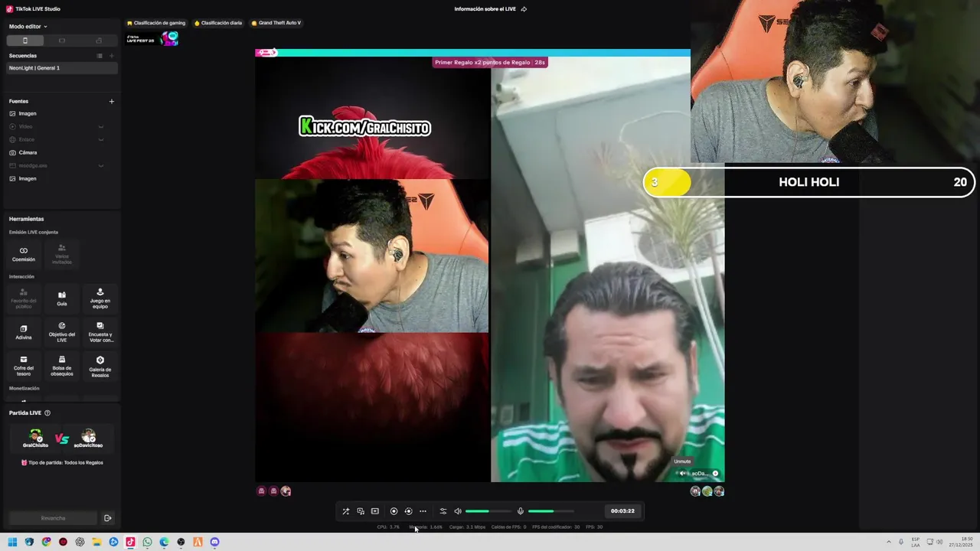Screen dimensions: 980x551
Task: Add a new source in Fuentes
Action: (112, 101)
